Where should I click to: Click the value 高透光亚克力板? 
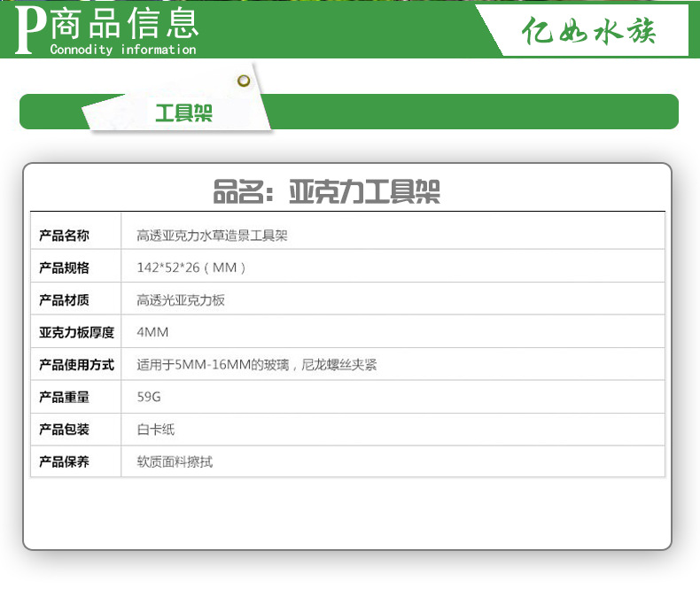[181, 300]
